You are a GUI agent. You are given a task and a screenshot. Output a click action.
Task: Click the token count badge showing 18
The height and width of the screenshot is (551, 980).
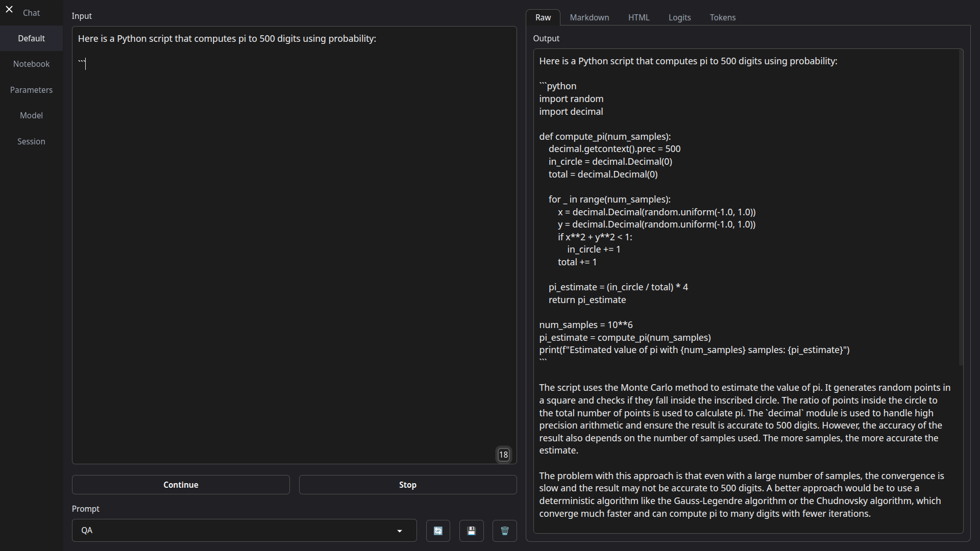[503, 455]
